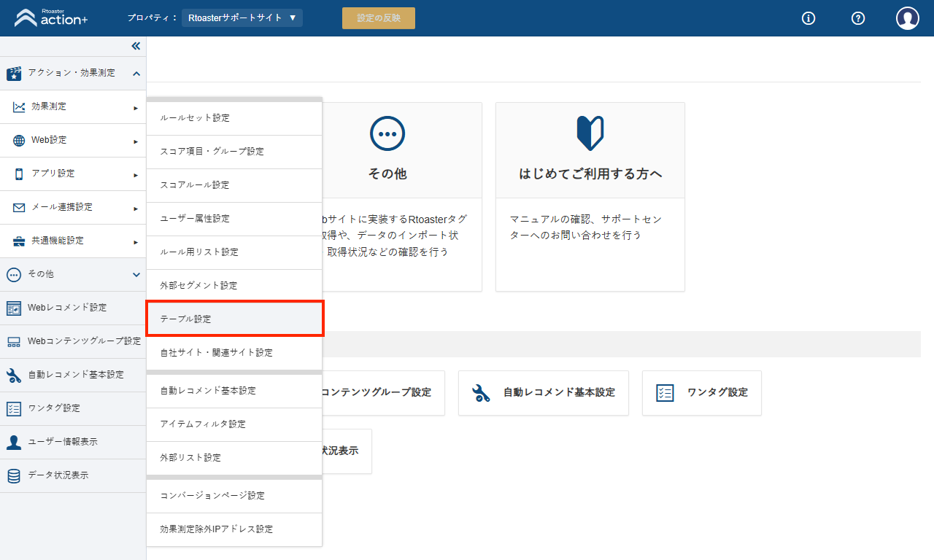934x560 pixels.
Task: Select 効果測定除外IPアドレス設定 in flyout menu
Action: [x=234, y=529]
